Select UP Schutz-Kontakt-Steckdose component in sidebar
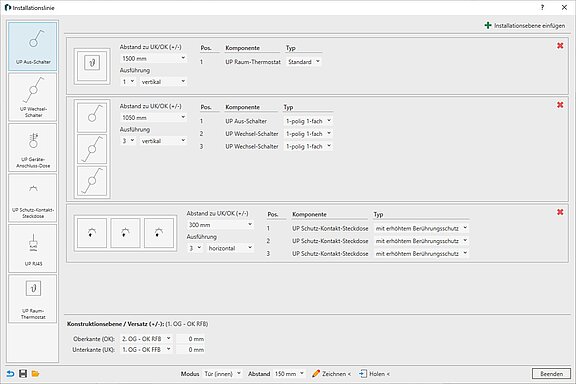This screenshot has width=576, height=384. 33,198
